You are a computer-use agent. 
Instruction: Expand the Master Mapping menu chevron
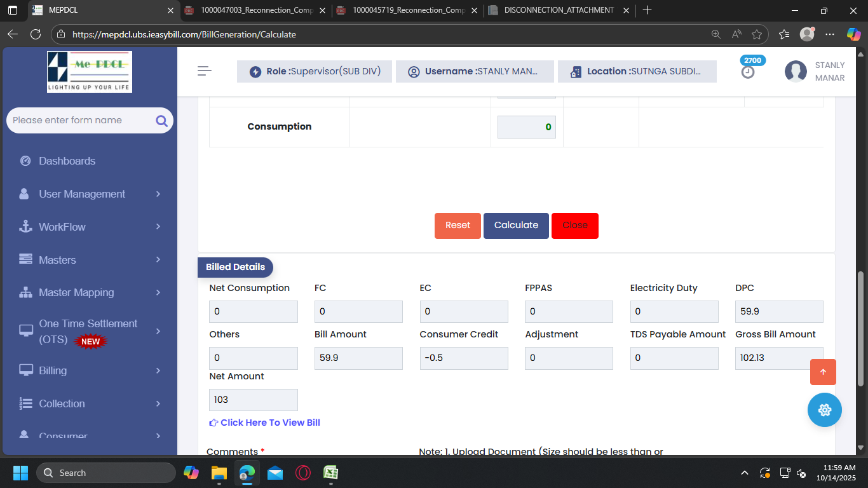click(158, 292)
